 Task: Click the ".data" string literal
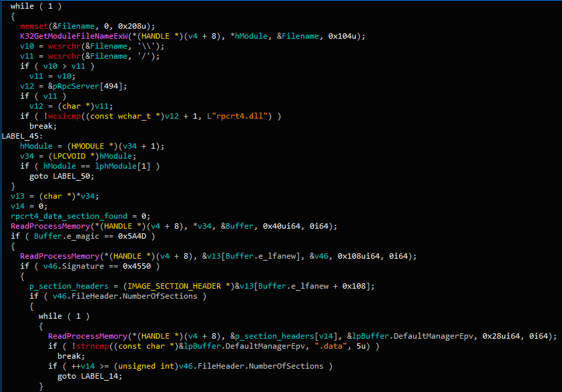tap(331, 347)
